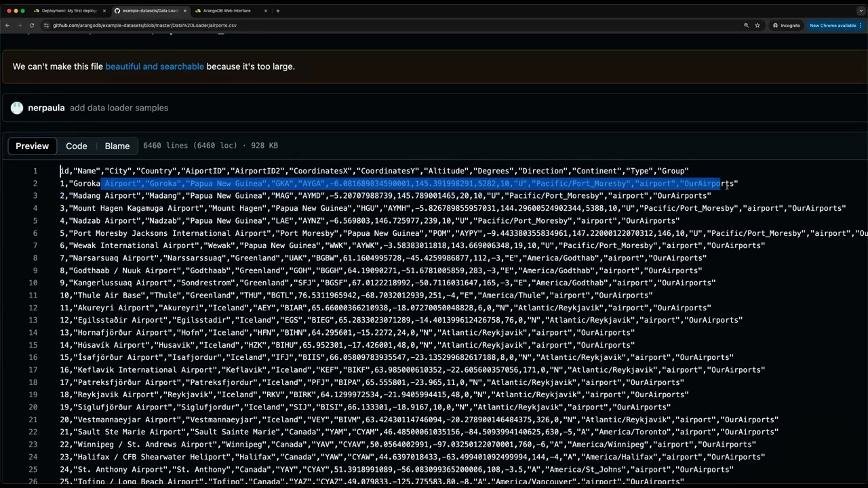Open a new browser tab with plus button
Screen dimensions: 868x488
278,11
